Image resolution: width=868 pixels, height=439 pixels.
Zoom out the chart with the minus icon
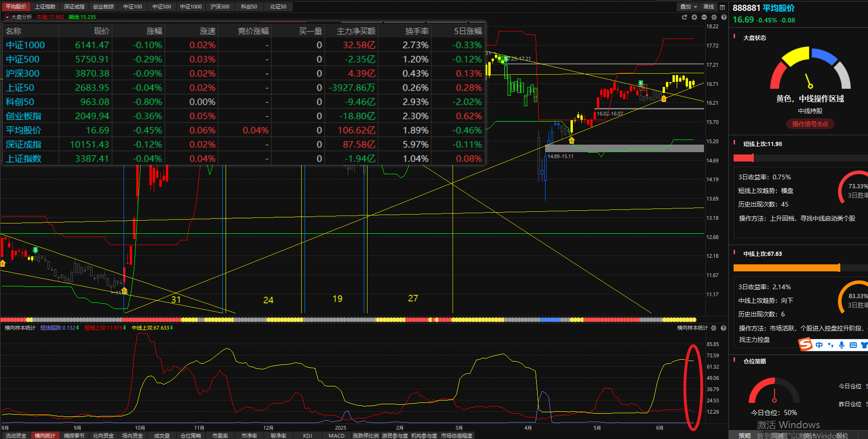704,17
